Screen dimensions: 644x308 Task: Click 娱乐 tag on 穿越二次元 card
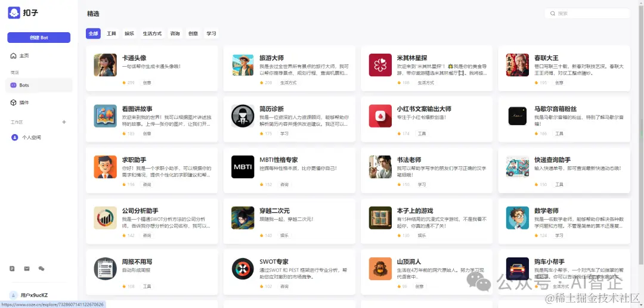pyautogui.click(x=284, y=235)
